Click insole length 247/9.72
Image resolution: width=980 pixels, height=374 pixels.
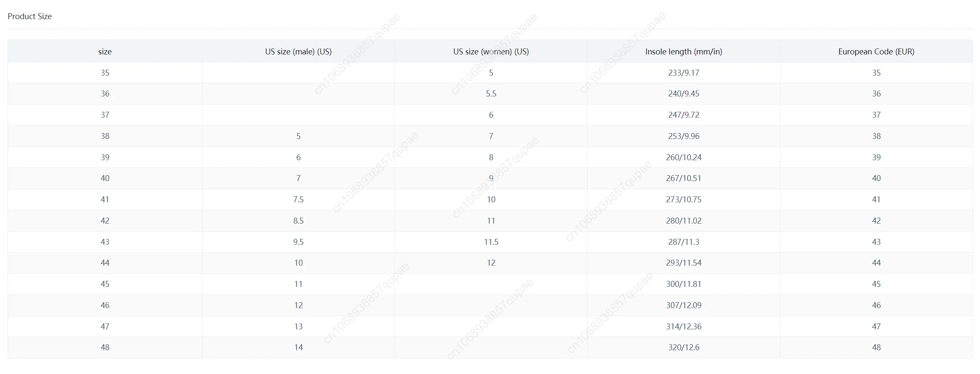click(x=683, y=115)
